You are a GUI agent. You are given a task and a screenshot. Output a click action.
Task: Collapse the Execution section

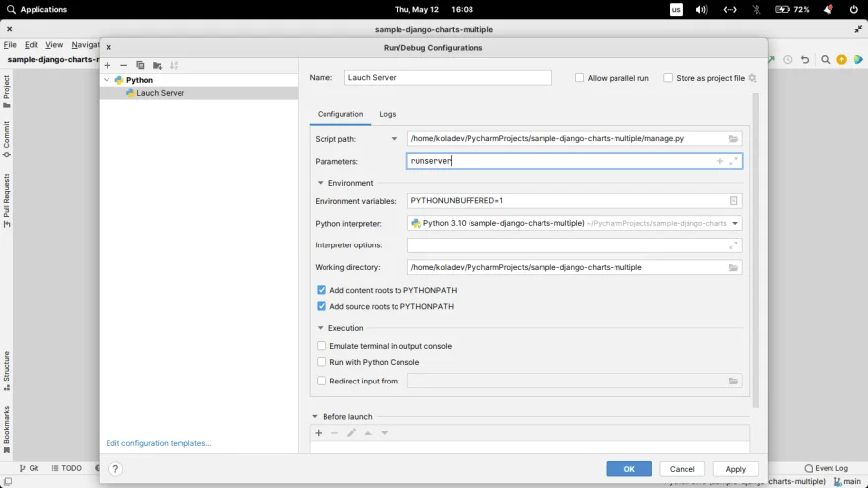(x=320, y=328)
